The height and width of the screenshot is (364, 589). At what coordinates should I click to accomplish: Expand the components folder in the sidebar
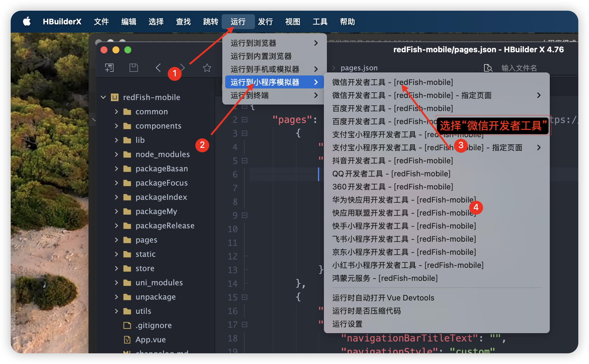tap(116, 126)
